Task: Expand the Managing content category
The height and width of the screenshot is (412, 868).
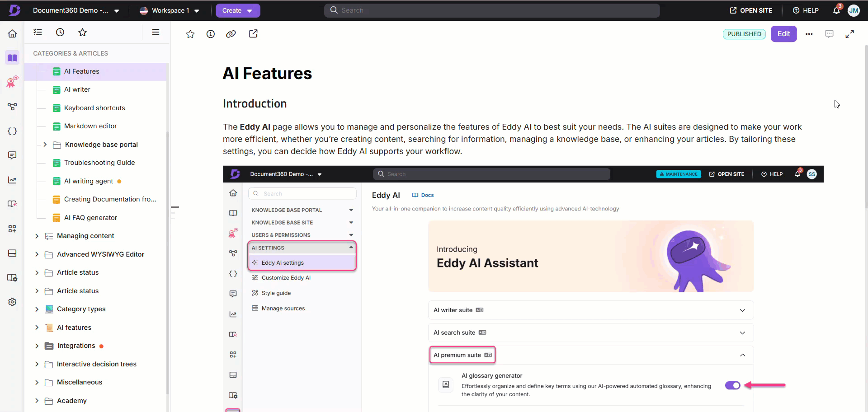Action: coord(37,236)
